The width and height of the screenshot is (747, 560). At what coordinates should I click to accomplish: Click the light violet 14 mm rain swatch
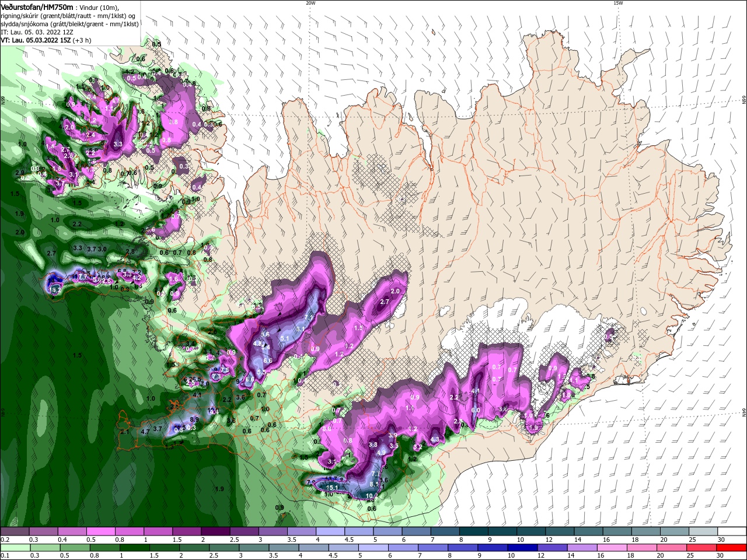(x=582, y=548)
